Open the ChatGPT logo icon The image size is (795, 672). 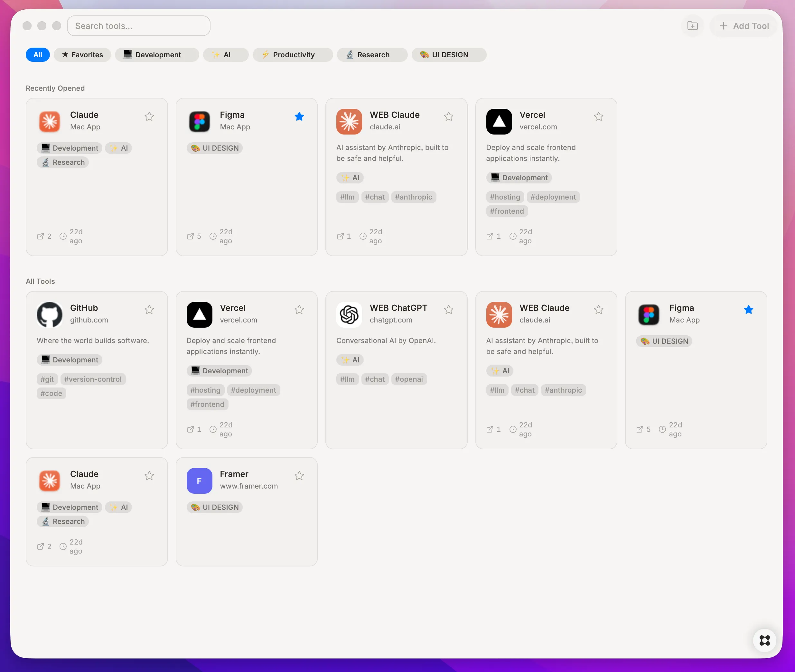coord(349,315)
